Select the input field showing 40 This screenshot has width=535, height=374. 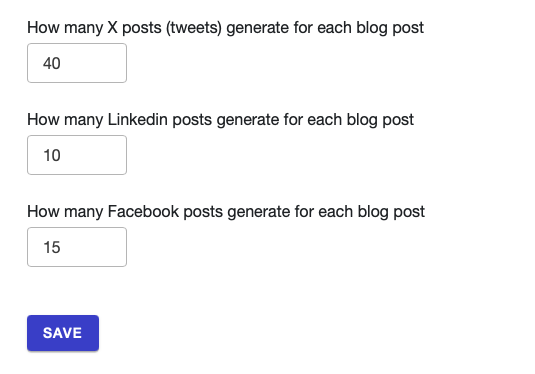click(77, 63)
